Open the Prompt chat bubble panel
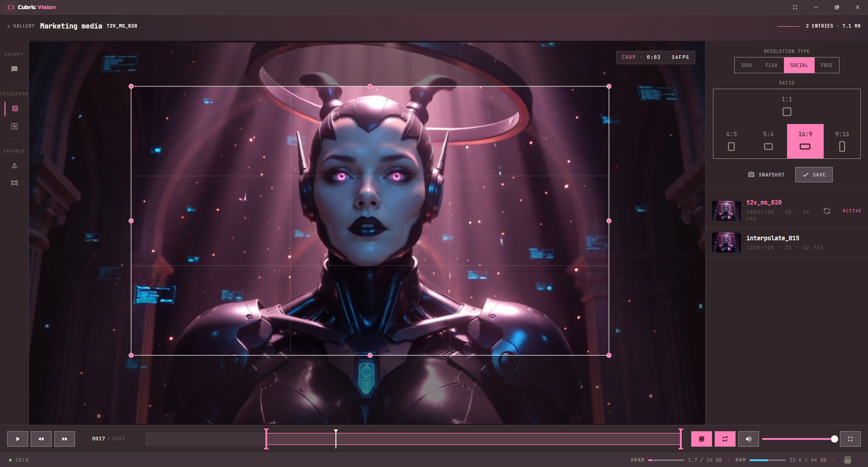The height and width of the screenshot is (467, 868). (x=14, y=69)
